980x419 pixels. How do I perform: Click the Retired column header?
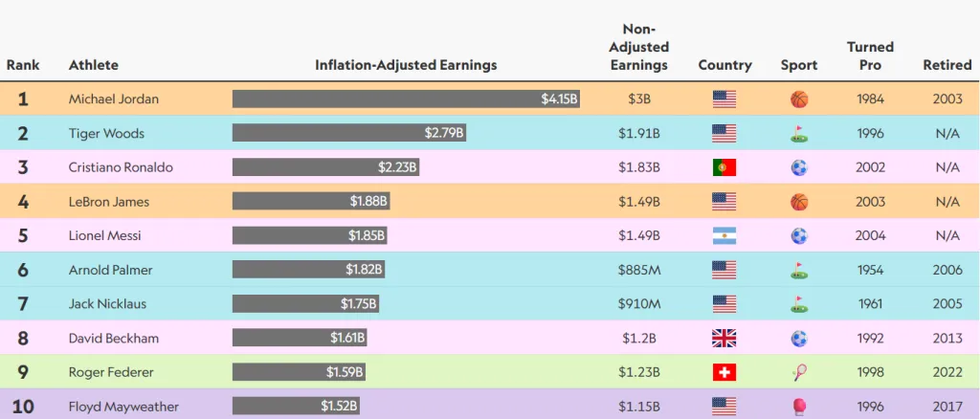pos(947,65)
